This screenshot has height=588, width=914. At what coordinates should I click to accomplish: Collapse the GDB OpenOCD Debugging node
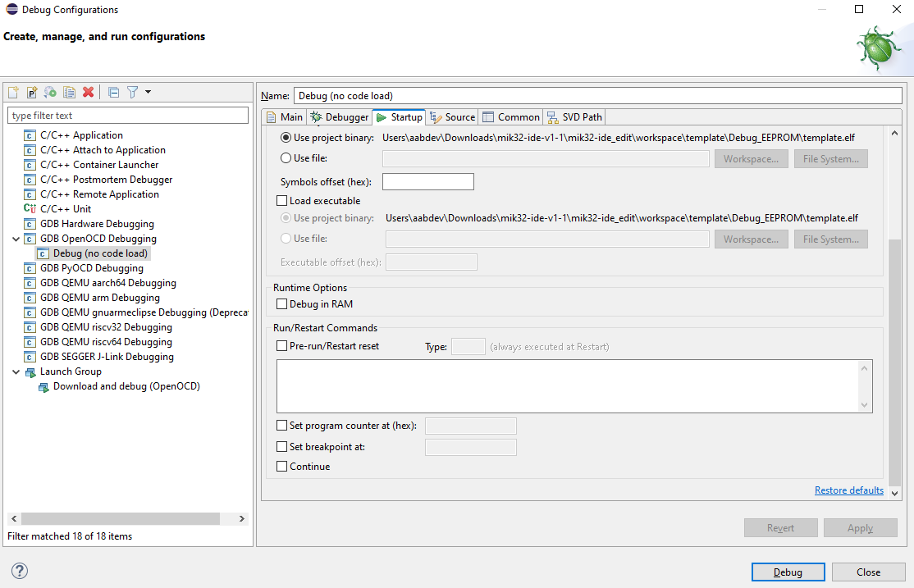tap(16, 239)
